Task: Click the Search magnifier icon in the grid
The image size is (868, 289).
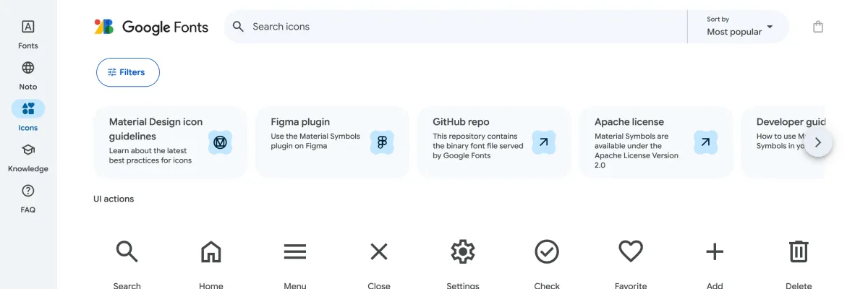Action: pos(127,251)
